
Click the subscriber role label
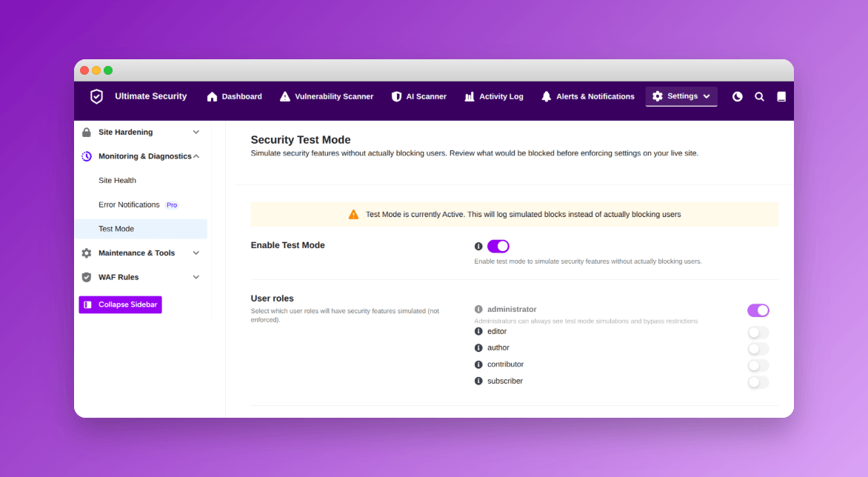click(x=505, y=381)
